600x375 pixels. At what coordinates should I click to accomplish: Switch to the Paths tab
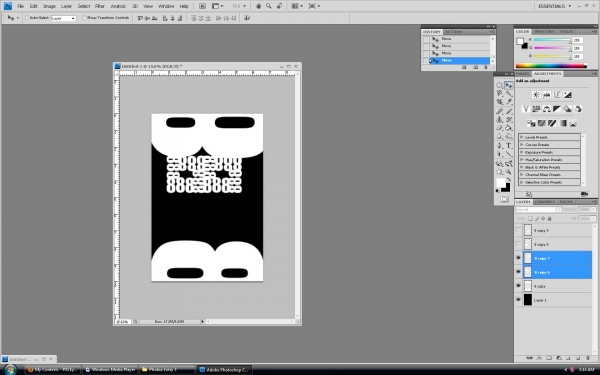click(x=566, y=202)
